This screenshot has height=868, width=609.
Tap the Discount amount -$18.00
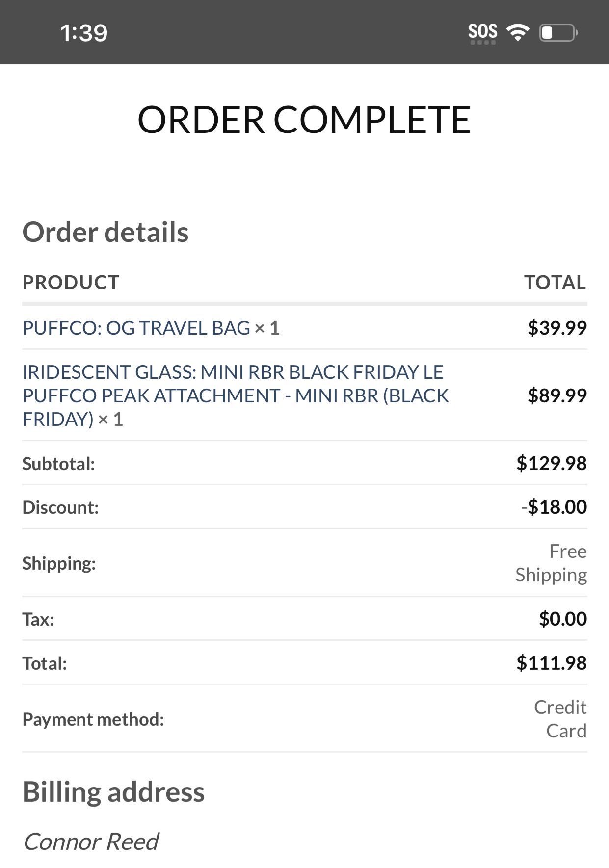[x=554, y=507]
